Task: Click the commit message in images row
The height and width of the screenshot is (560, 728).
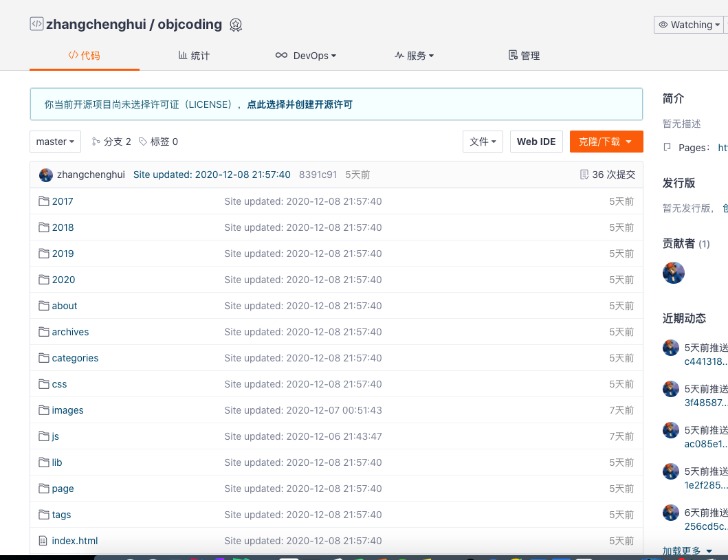Action: pos(303,410)
